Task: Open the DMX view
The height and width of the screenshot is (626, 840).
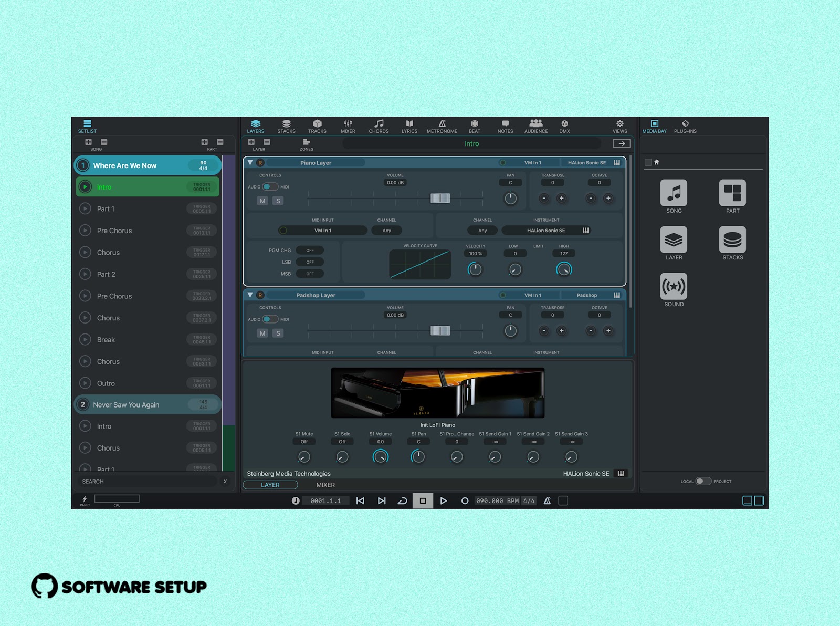Action: 564,126
